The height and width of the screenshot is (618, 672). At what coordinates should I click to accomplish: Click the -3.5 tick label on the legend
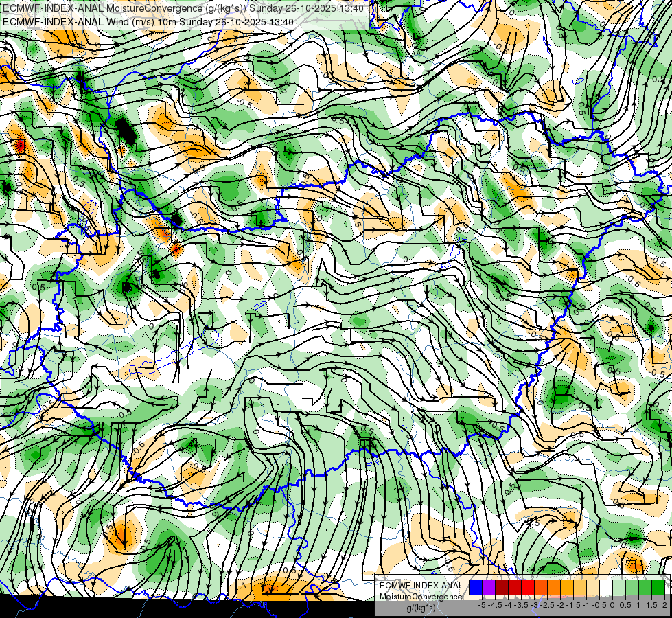tap(521, 605)
